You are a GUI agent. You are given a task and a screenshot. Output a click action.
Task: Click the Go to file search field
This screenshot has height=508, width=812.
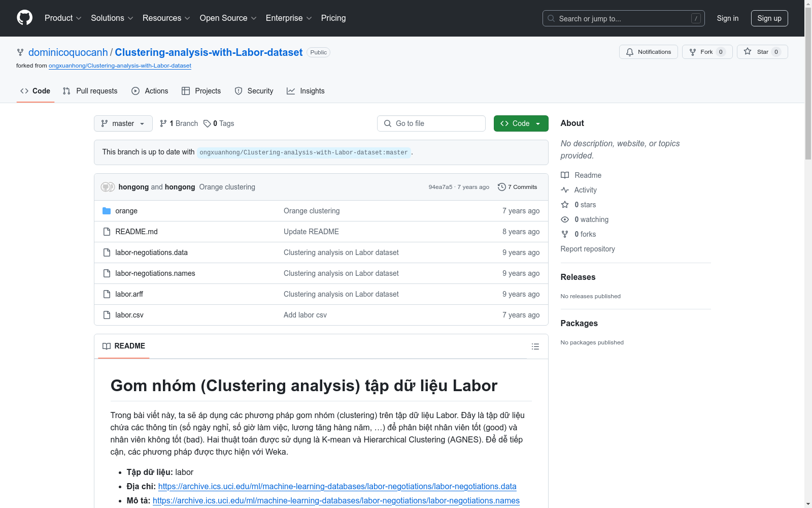[x=431, y=123]
